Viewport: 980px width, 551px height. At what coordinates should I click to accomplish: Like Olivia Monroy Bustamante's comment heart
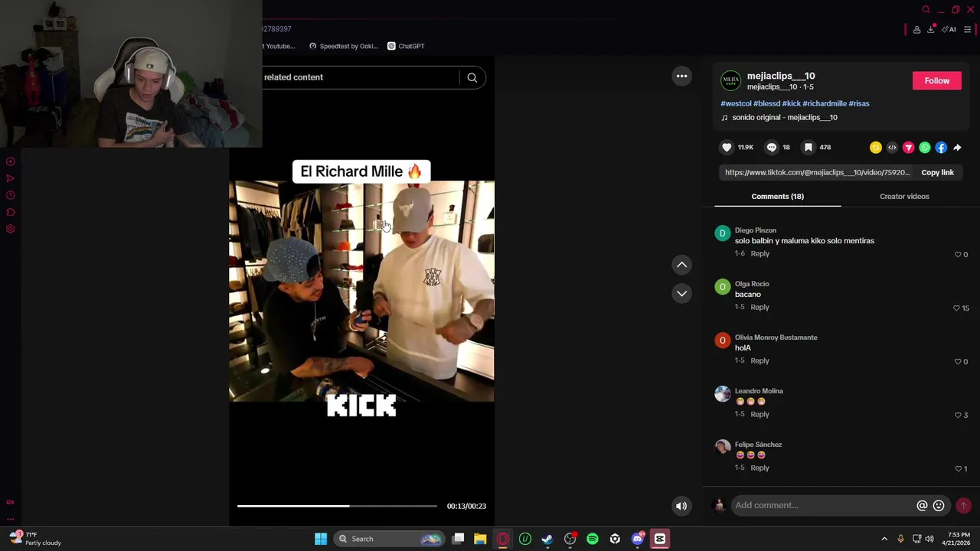958,362
